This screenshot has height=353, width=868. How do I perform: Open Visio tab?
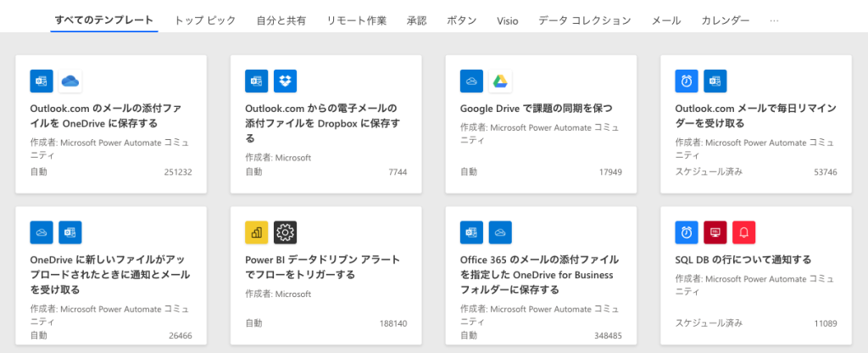point(508,21)
